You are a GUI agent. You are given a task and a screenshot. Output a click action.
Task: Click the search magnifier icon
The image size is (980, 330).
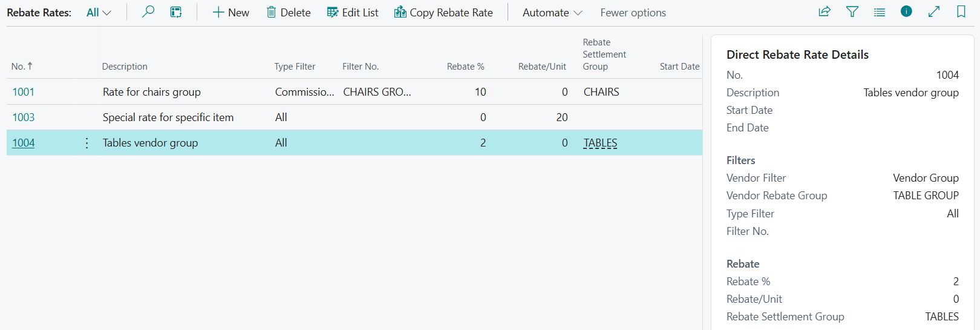[x=148, y=12]
